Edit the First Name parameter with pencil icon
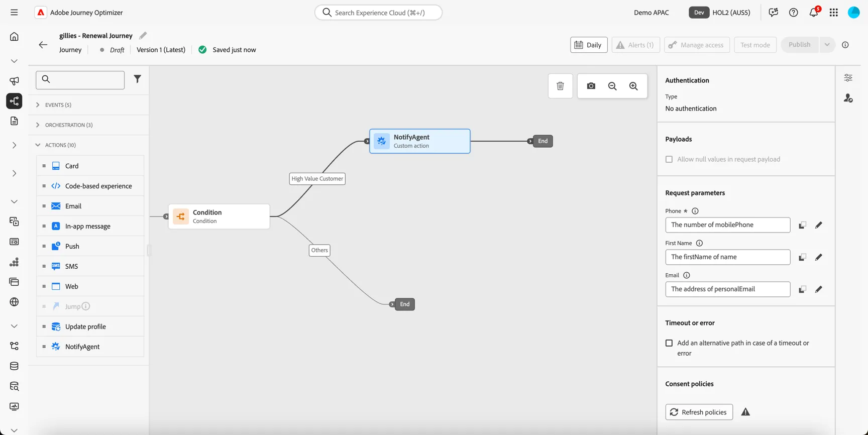The height and width of the screenshot is (435, 868). [x=818, y=257]
